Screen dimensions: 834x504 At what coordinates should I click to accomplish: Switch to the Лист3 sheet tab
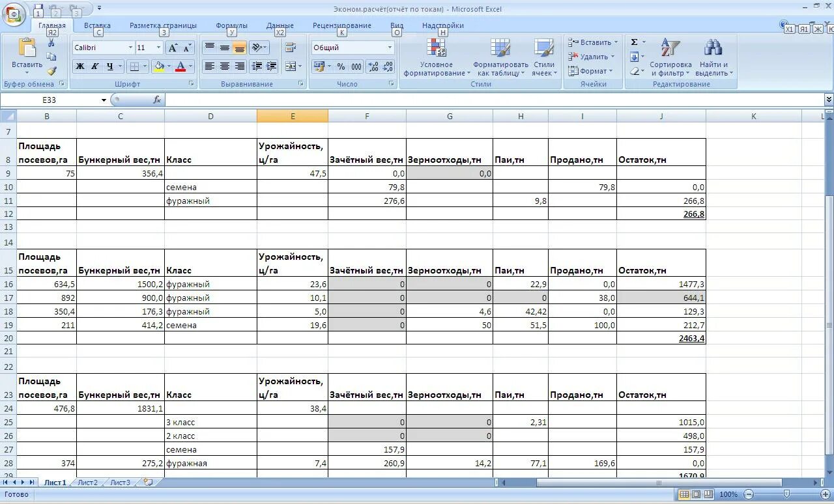tap(120, 483)
